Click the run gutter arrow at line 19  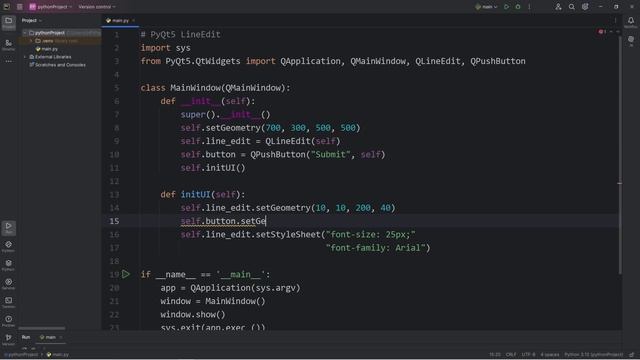(x=126, y=274)
